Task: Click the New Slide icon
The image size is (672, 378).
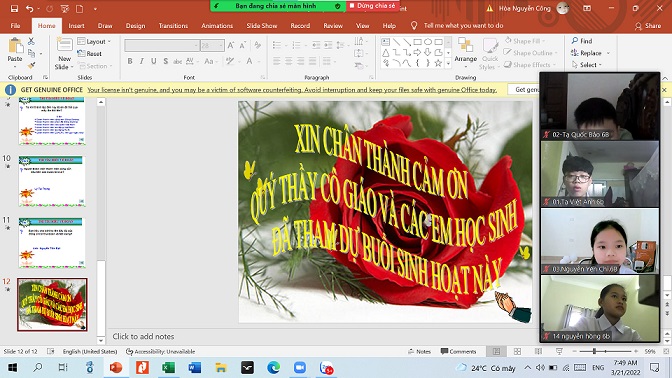Action: tap(64, 45)
